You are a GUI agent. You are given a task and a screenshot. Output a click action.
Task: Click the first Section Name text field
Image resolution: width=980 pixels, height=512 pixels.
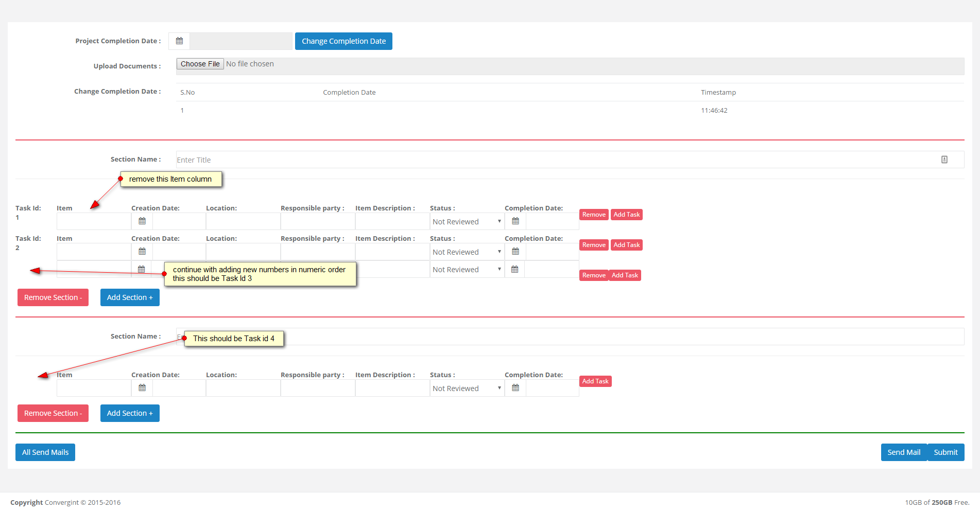pyautogui.click(x=556, y=160)
